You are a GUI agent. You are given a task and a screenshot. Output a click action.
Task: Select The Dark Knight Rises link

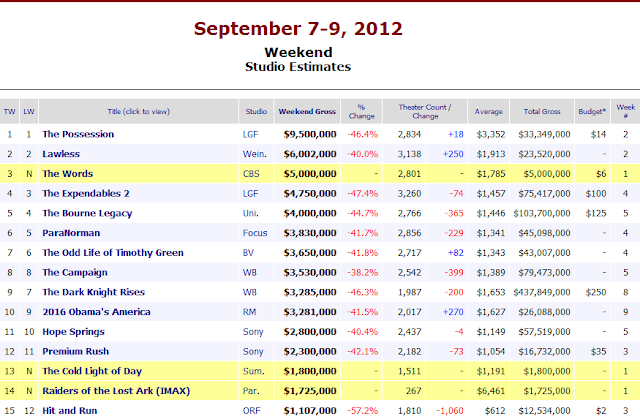click(x=92, y=291)
